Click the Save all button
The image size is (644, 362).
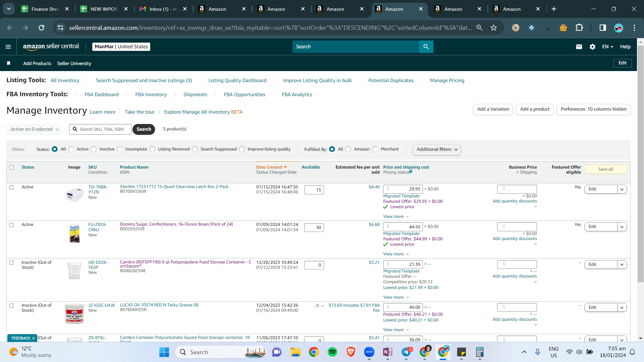click(606, 169)
